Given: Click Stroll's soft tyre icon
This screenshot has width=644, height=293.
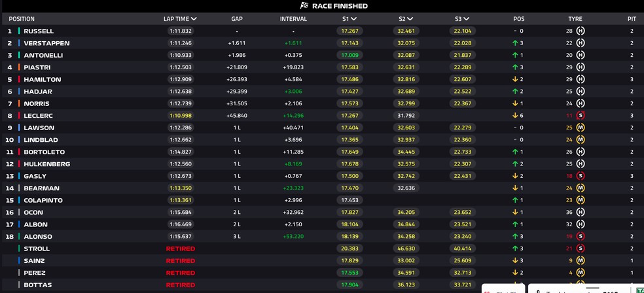Looking at the screenshot, I should (581, 249).
